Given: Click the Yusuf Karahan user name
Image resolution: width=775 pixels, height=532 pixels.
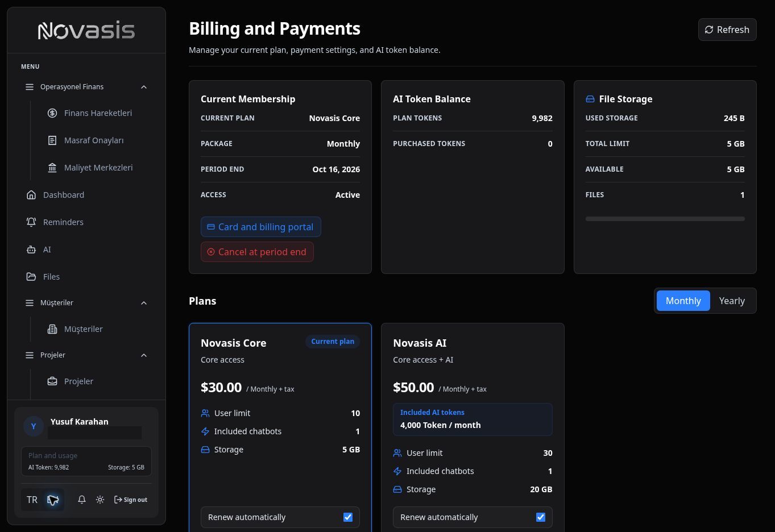Looking at the screenshot, I should tap(80, 422).
